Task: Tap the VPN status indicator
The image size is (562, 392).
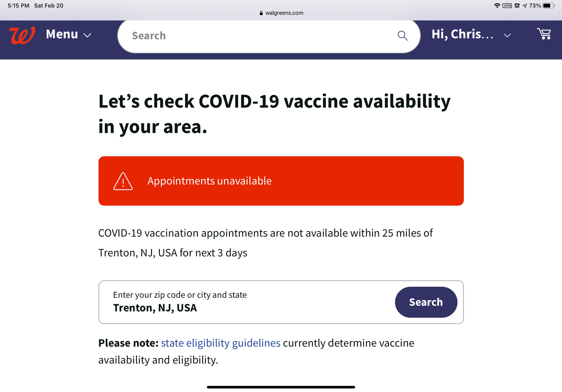Action: [x=507, y=6]
